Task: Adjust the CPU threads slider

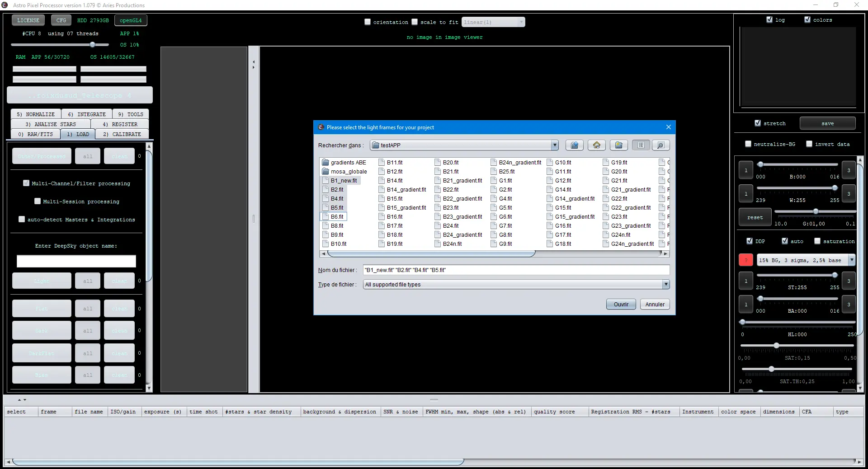Action: 92,44
